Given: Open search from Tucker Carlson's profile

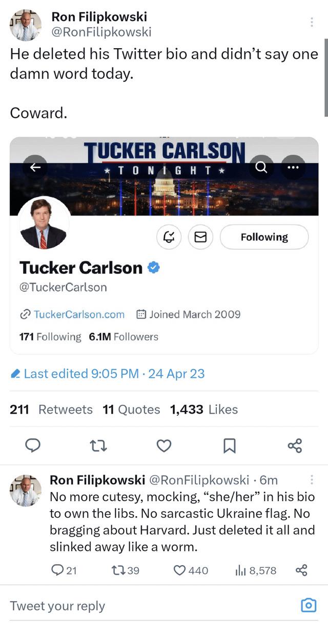Looking at the screenshot, I should 261,167.
